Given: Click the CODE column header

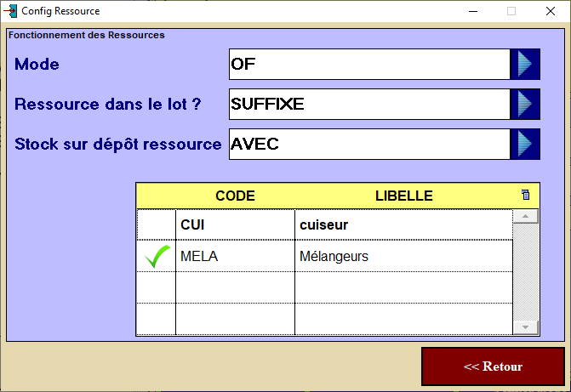Looking at the screenshot, I should tap(235, 196).
